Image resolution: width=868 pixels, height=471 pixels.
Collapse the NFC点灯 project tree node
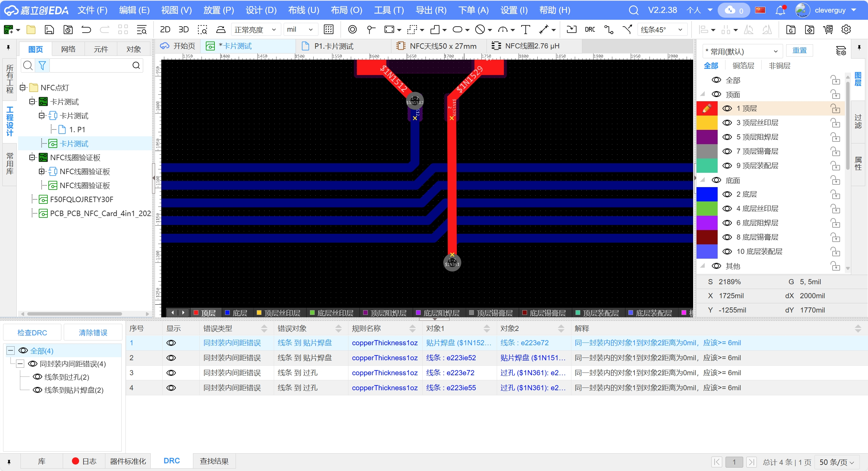click(x=23, y=88)
